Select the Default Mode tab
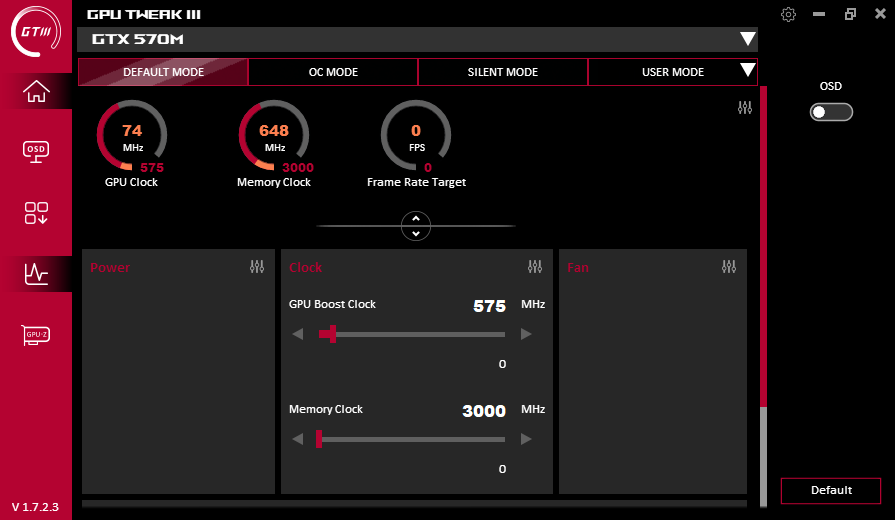The image size is (895, 520). (x=163, y=72)
